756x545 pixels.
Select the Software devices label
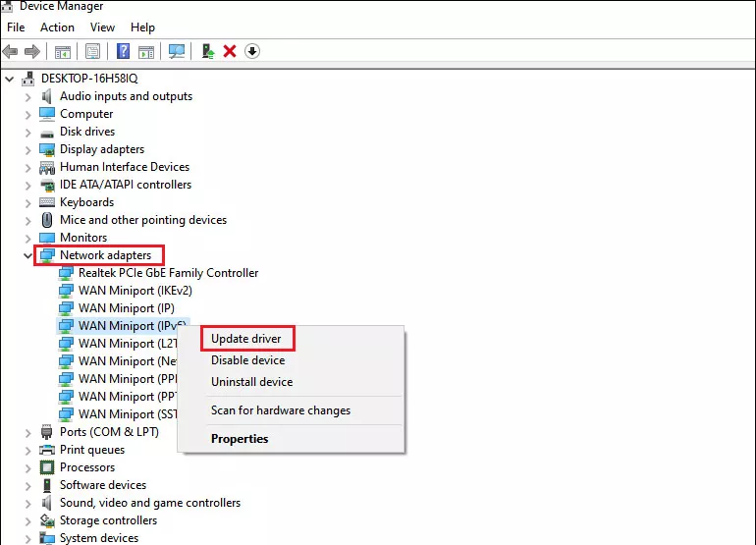click(x=103, y=485)
